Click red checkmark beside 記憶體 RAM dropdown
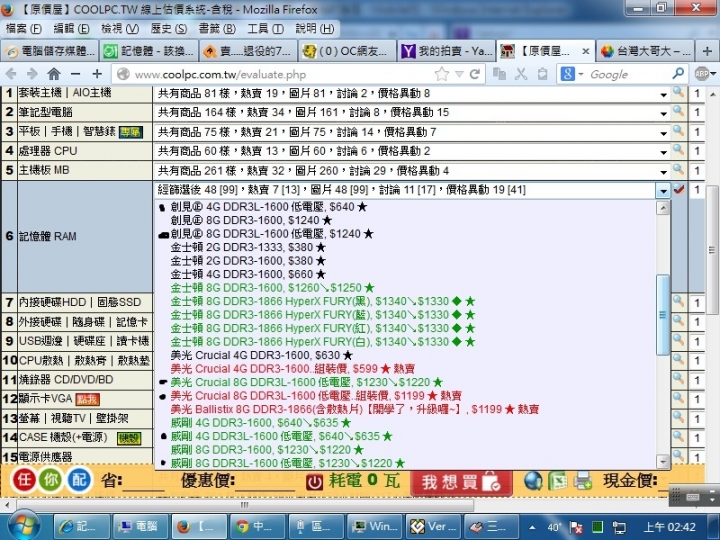This screenshot has width=720, height=540. point(679,189)
